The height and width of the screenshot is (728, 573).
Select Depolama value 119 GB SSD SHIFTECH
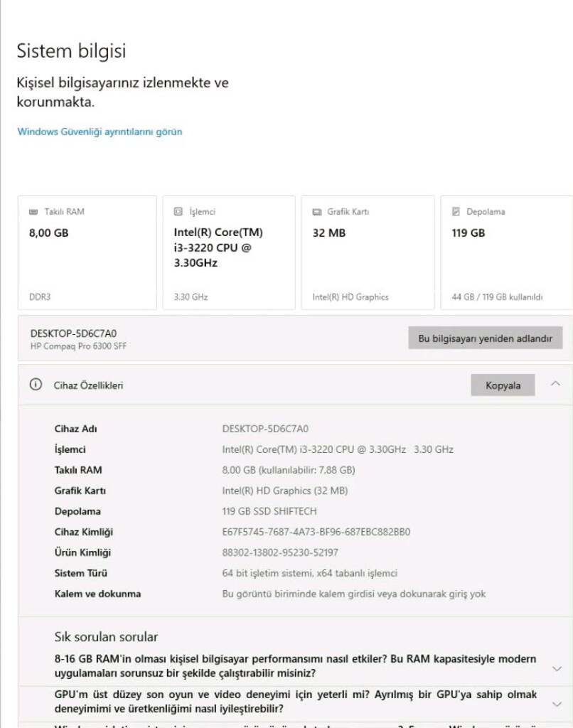click(x=269, y=511)
